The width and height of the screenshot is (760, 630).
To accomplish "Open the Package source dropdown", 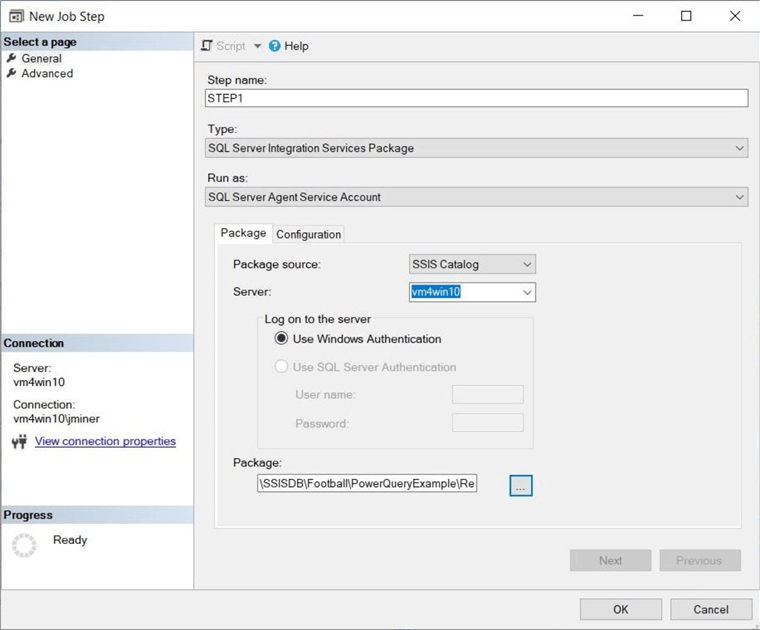I will 527,264.
